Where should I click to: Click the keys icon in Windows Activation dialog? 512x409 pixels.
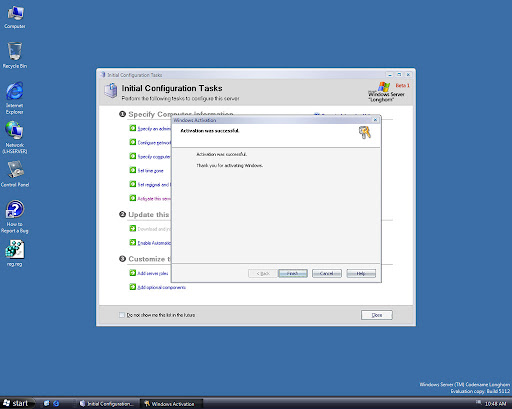pyautogui.click(x=365, y=132)
